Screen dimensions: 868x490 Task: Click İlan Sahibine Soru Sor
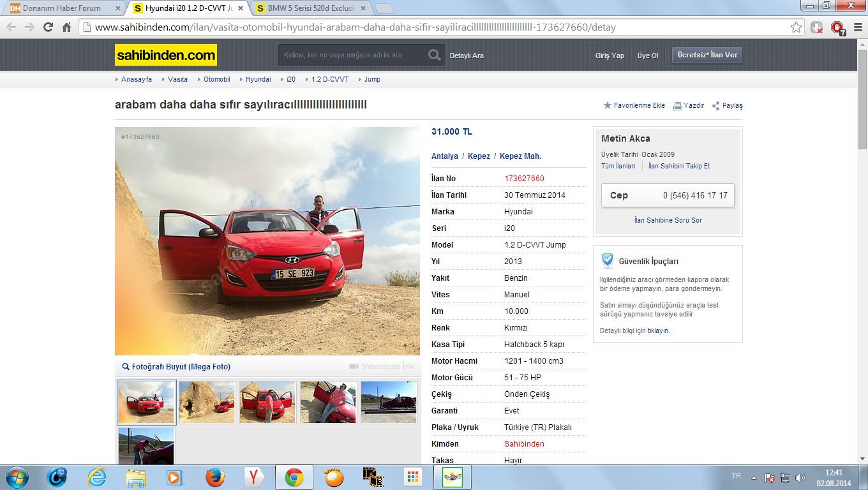(x=668, y=220)
